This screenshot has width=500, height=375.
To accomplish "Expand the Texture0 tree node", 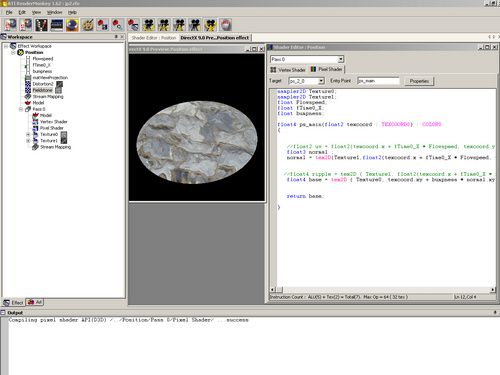I will click(28, 135).
